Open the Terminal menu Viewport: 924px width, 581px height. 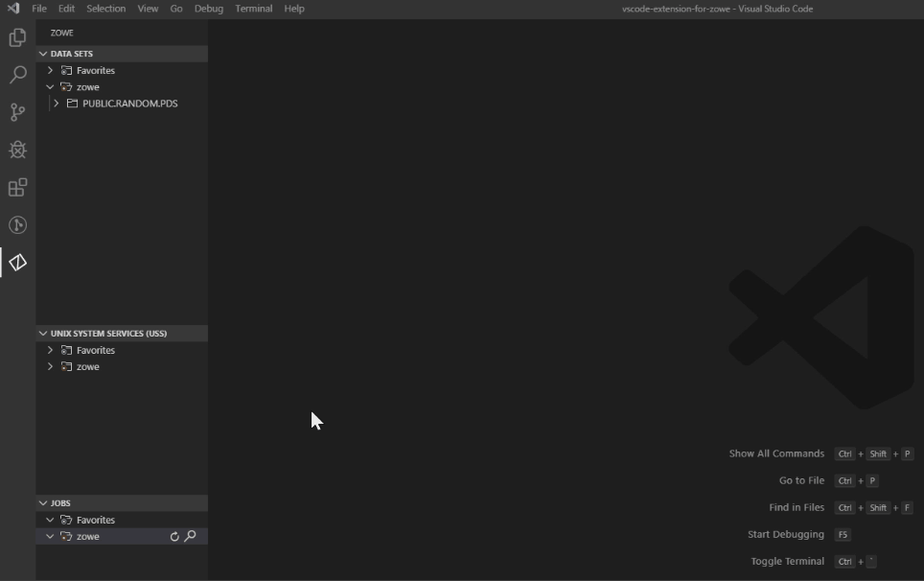click(253, 9)
